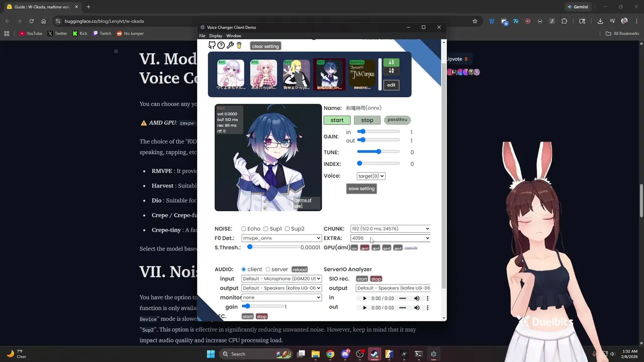Open the Display menu
The image size is (644, 362).
coord(216,36)
